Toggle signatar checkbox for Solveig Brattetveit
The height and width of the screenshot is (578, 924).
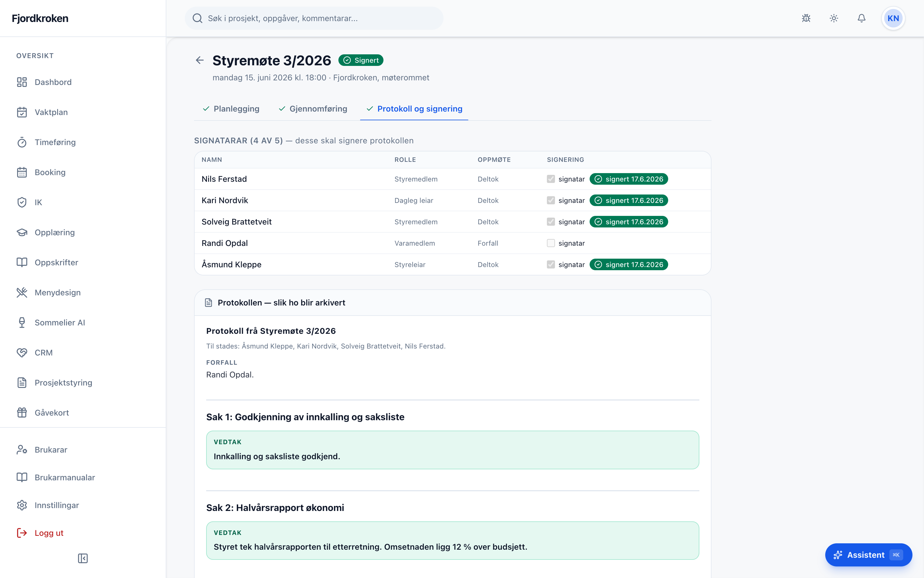tap(551, 222)
